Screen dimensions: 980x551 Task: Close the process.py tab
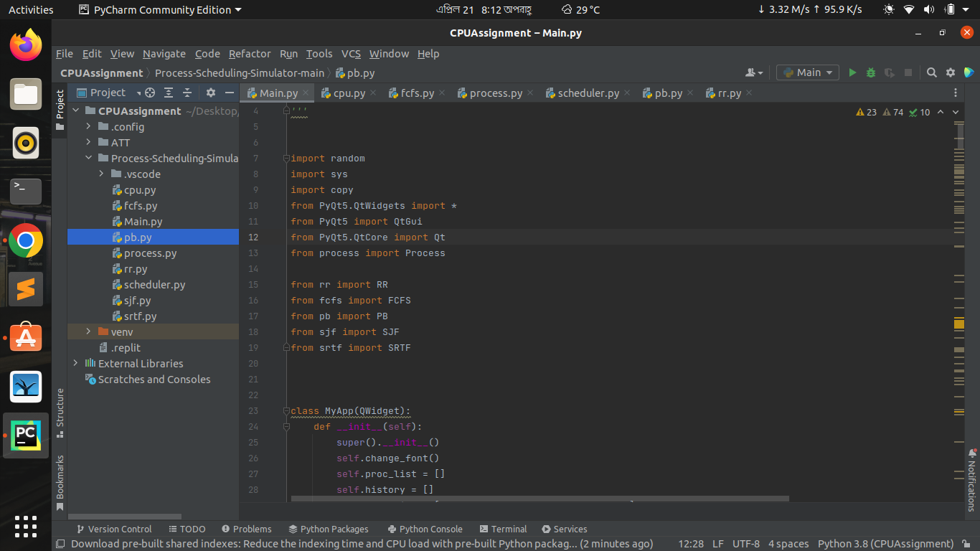(x=530, y=93)
